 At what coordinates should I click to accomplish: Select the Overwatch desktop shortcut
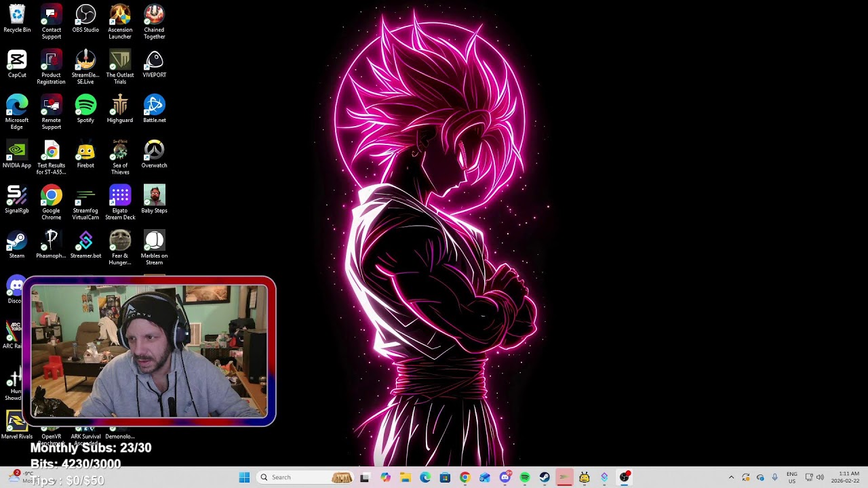pyautogui.click(x=154, y=155)
